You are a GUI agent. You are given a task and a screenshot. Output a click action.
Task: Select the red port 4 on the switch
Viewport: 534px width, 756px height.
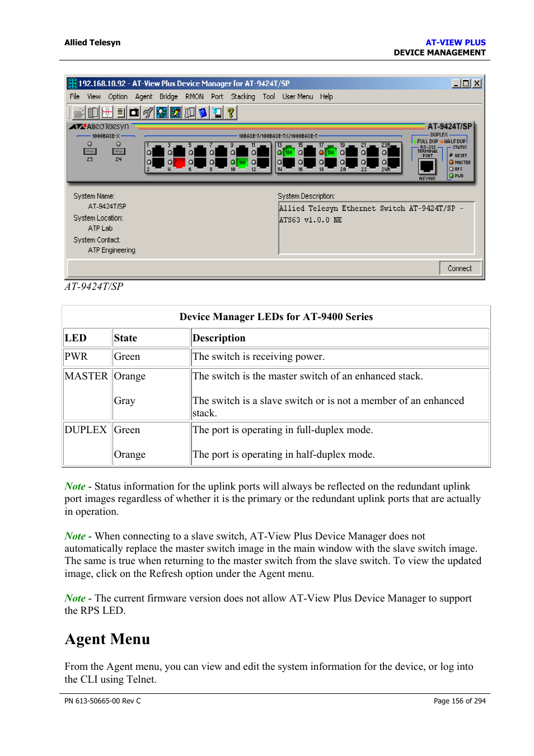179,163
